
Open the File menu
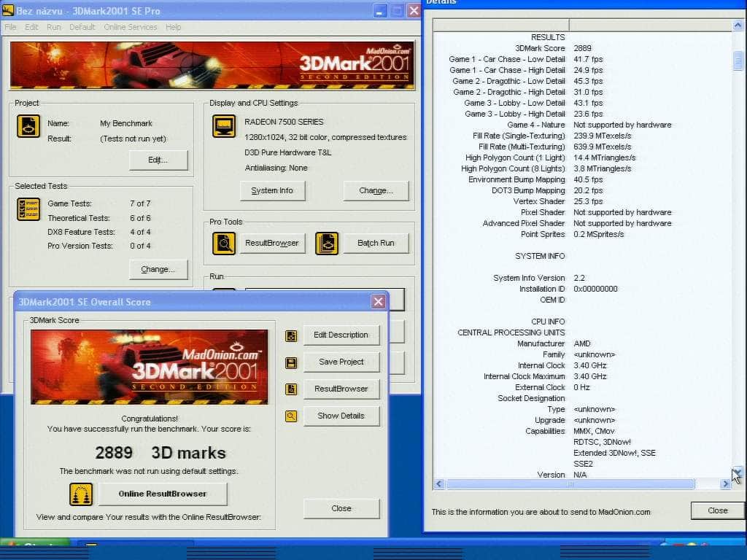tap(10, 27)
